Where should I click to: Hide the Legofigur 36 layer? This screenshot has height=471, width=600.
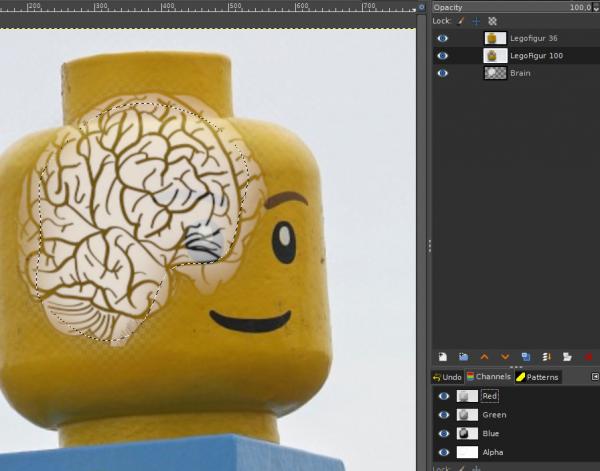tap(442, 38)
